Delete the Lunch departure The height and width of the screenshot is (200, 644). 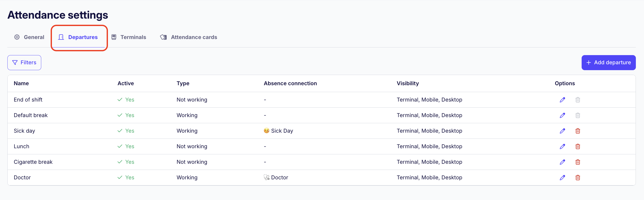click(578, 146)
